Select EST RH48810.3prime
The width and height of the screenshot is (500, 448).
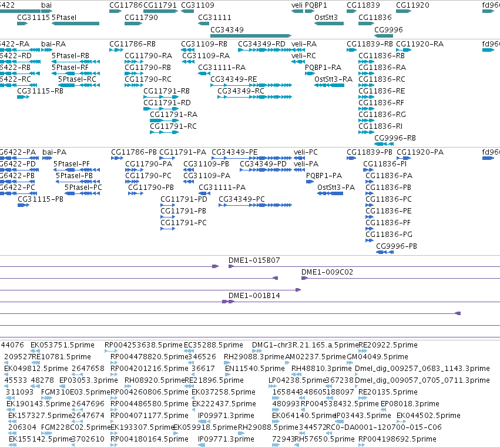(x=321, y=369)
